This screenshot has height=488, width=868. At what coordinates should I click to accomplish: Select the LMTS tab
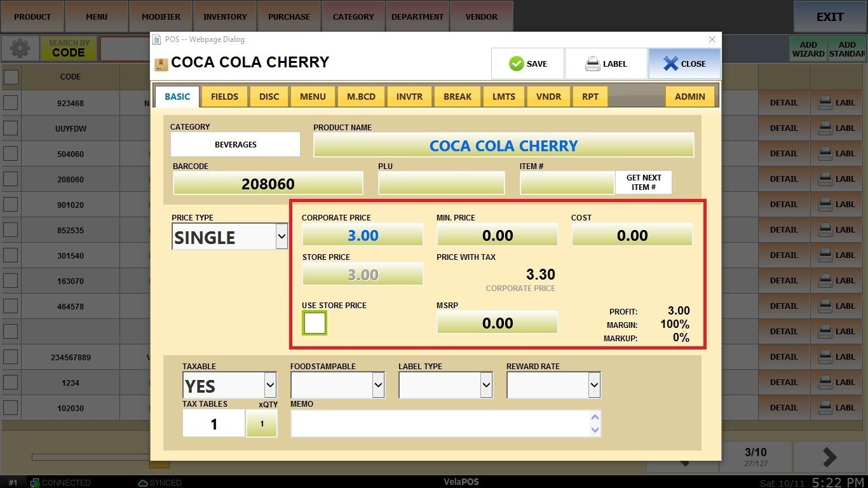point(504,97)
